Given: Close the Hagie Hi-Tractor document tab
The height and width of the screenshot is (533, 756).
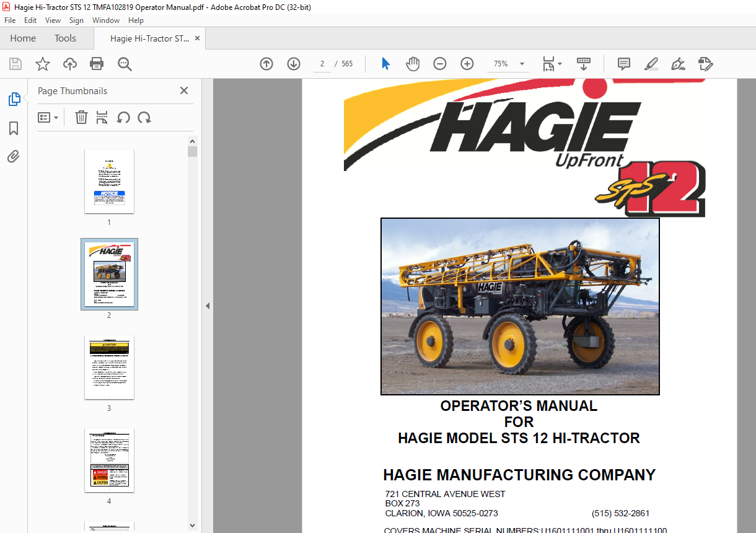Looking at the screenshot, I should (197, 38).
